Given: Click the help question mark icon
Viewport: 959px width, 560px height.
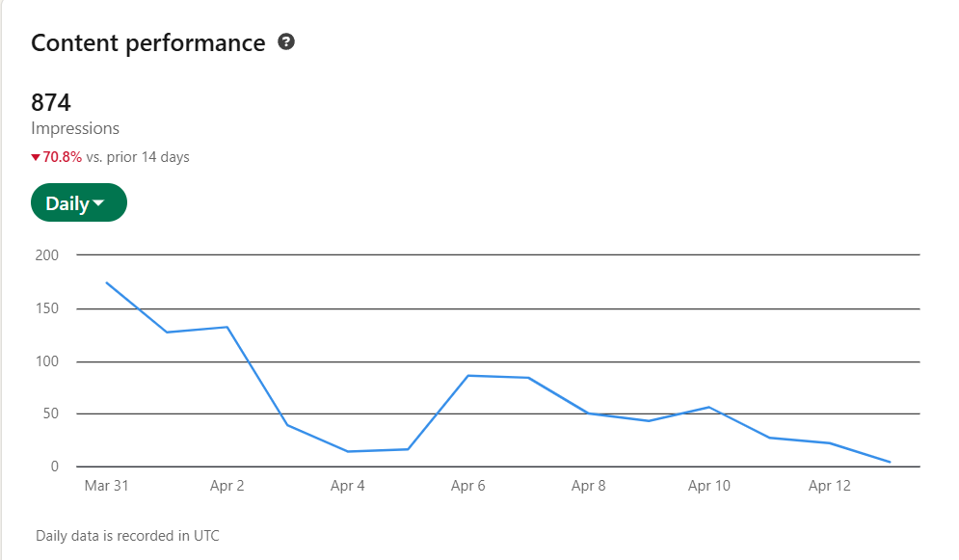Looking at the screenshot, I should tap(285, 42).
